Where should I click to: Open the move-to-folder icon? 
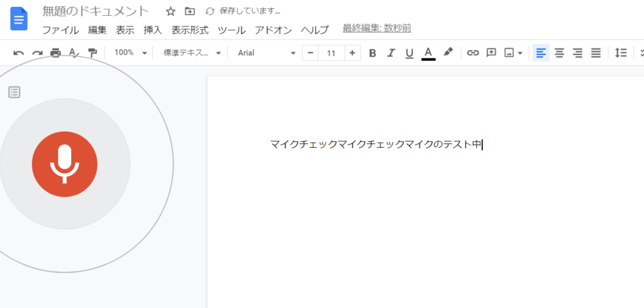pyautogui.click(x=189, y=11)
